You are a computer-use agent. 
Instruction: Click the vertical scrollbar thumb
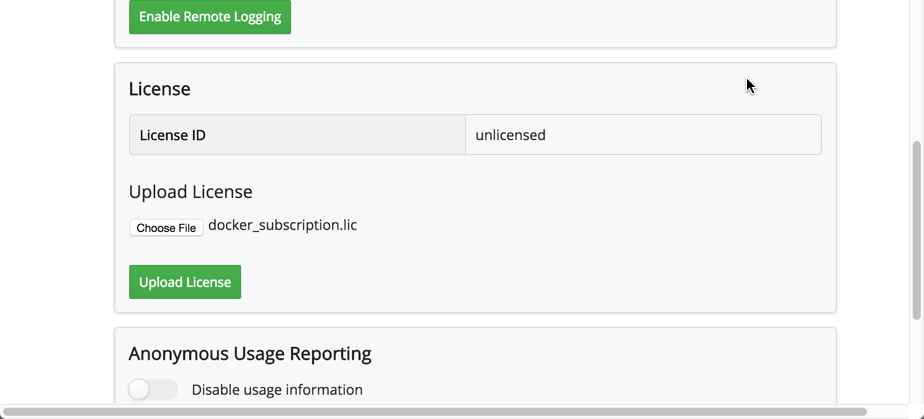coord(917,230)
